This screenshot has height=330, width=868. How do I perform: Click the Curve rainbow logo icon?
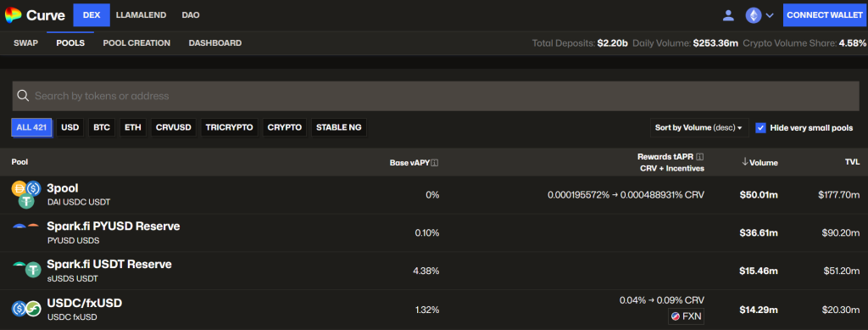(13, 15)
